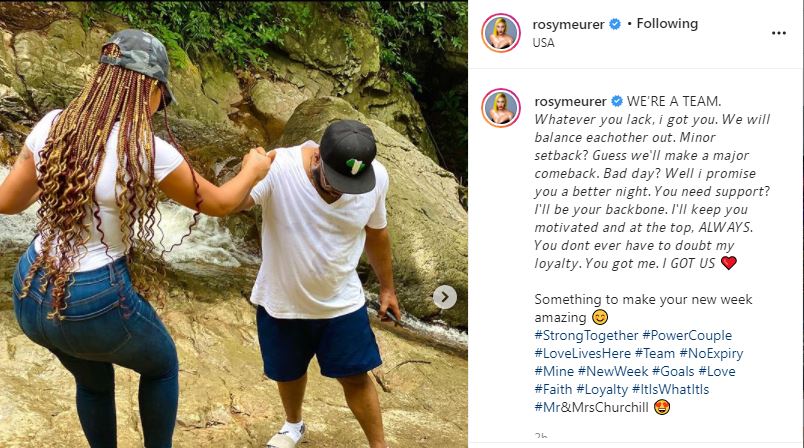
Task: Open the #PowerCouple hashtag
Action: pyautogui.click(x=687, y=335)
